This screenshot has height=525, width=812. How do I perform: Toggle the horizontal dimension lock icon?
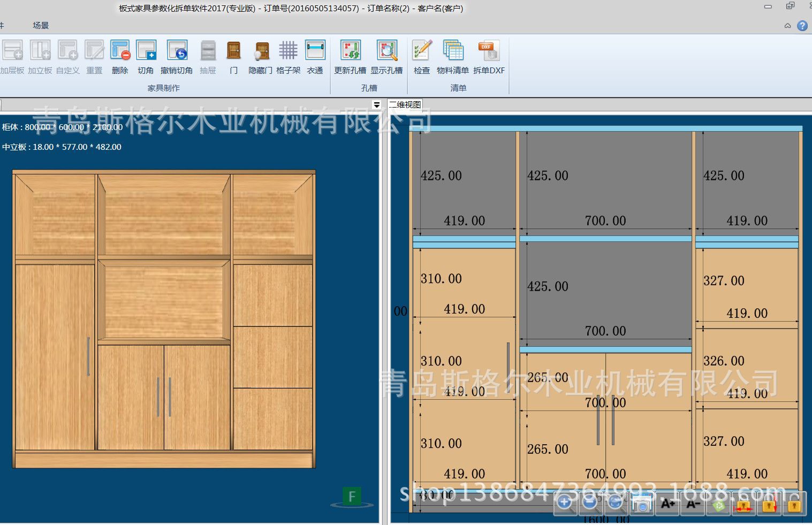[x=743, y=504]
